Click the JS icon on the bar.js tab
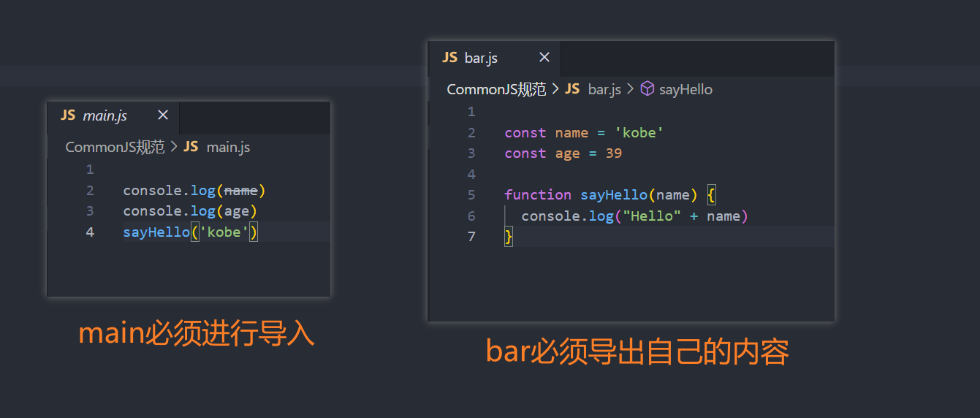 (x=450, y=58)
